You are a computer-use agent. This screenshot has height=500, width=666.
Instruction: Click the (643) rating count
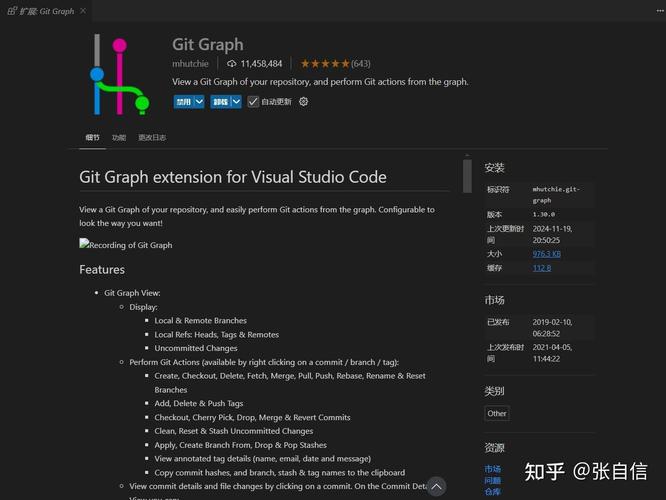pos(361,64)
